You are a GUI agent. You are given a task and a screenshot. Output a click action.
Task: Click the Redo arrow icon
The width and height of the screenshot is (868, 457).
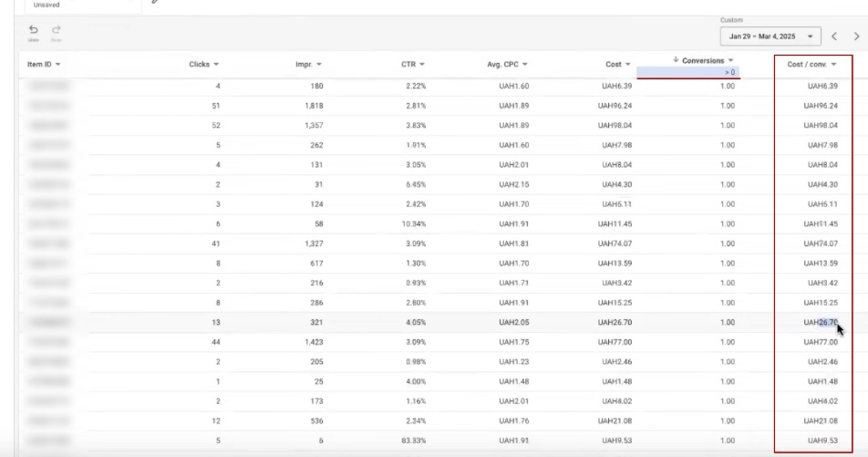[x=57, y=30]
